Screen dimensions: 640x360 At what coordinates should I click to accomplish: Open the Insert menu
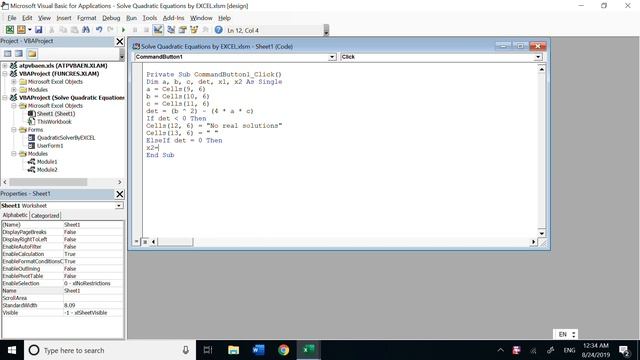click(x=64, y=18)
